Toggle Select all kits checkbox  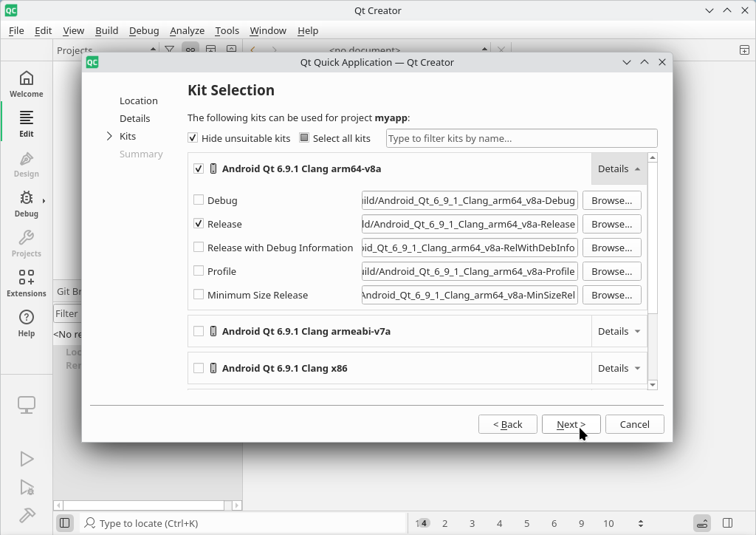(304, 138)
